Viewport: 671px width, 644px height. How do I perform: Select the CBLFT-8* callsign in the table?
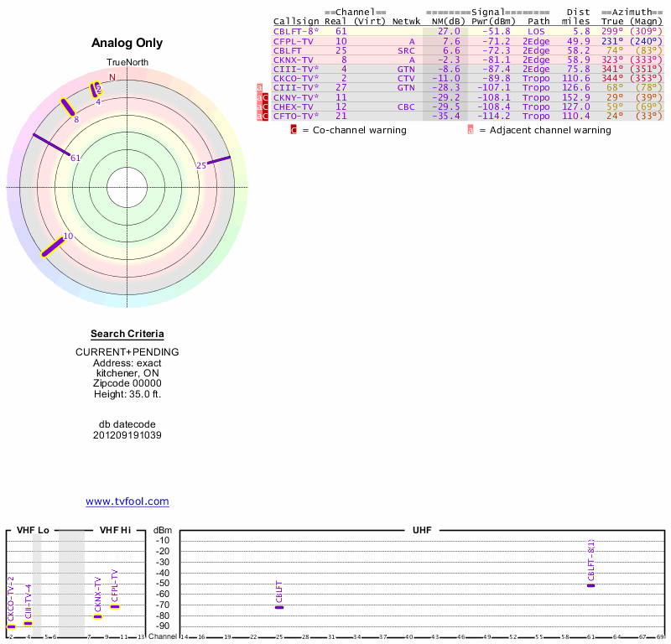(296, 31)
